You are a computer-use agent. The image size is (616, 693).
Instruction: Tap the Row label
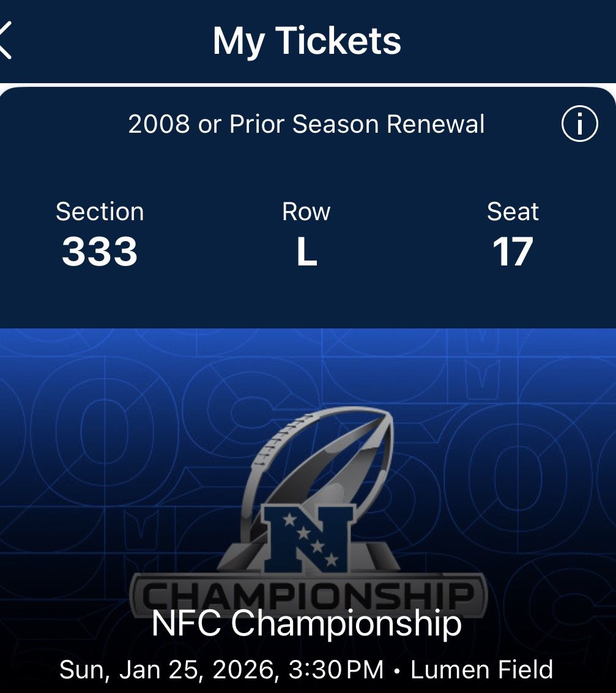coord(306,212)
